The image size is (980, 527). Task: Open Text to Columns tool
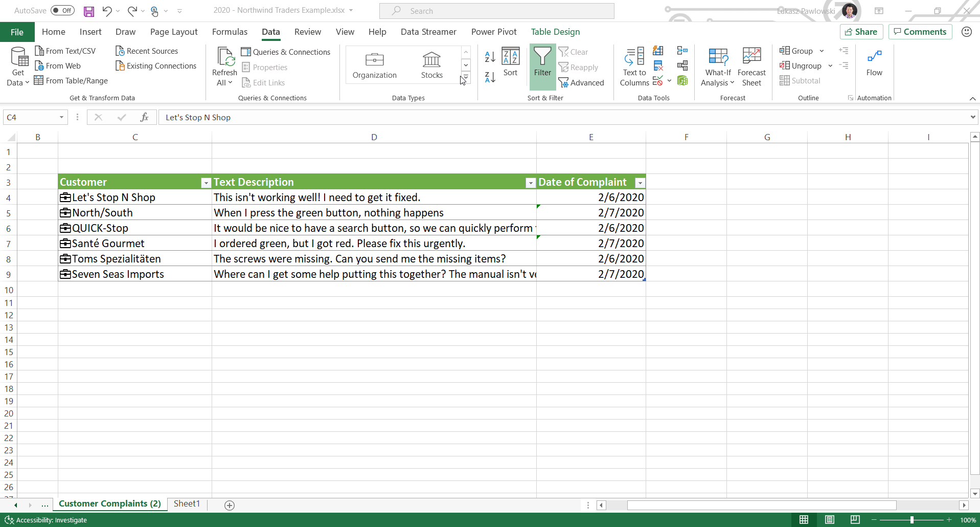coord(634,67)
